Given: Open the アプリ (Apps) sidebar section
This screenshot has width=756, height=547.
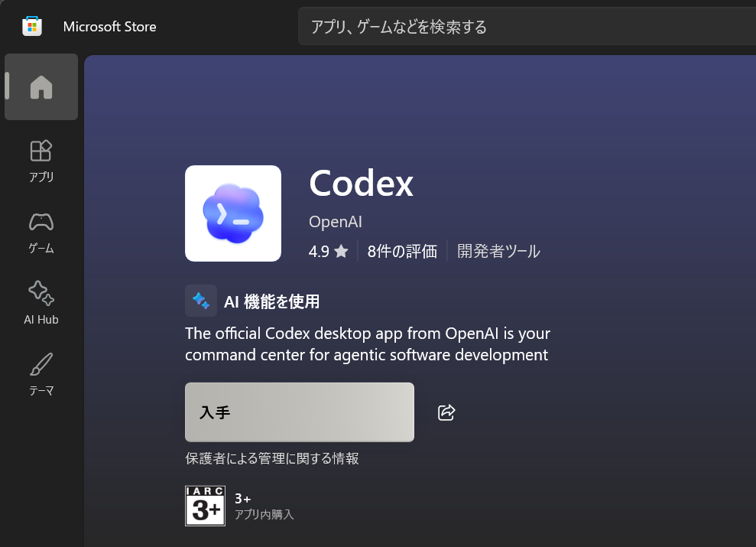Looking at the screenshot, I should coord(41,161).
